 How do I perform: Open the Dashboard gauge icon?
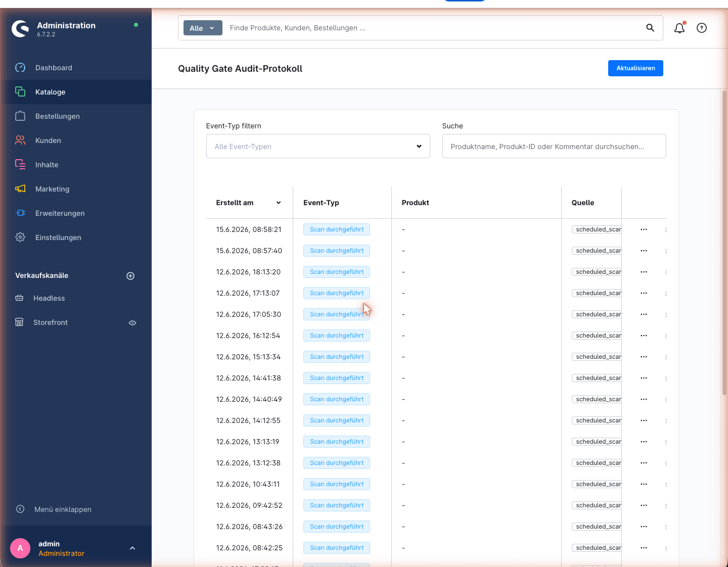tap(20, 68)
